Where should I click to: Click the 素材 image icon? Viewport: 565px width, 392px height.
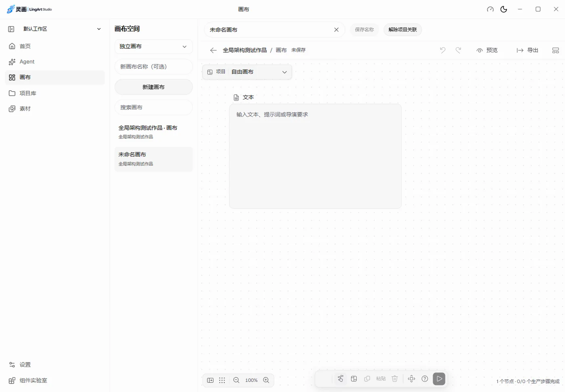pyautogui.click(x=12, y=109)
